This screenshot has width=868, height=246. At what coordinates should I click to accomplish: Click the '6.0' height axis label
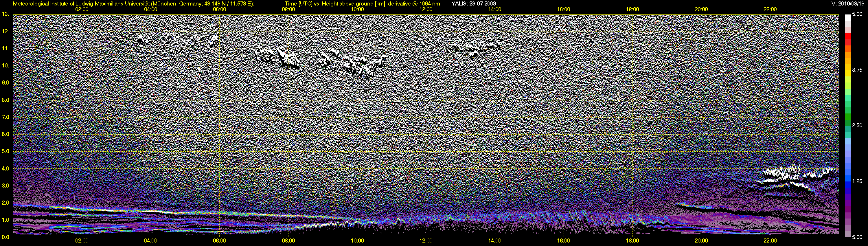coord(5,134)
